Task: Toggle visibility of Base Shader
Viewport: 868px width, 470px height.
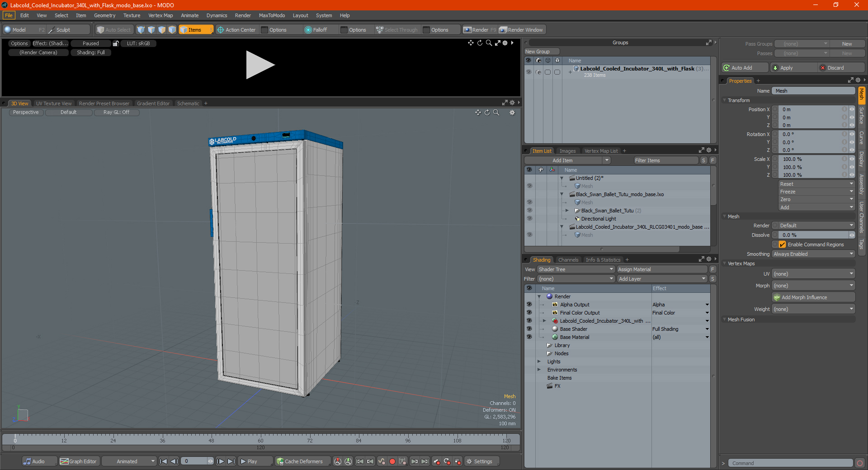Action: pyautogui.click(x=529, y=329)
